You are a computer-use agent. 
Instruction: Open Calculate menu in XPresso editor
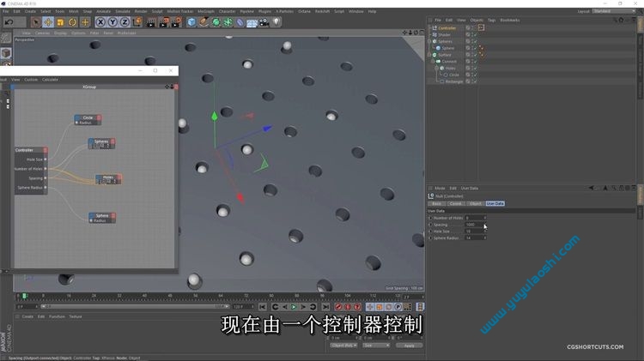50,80
